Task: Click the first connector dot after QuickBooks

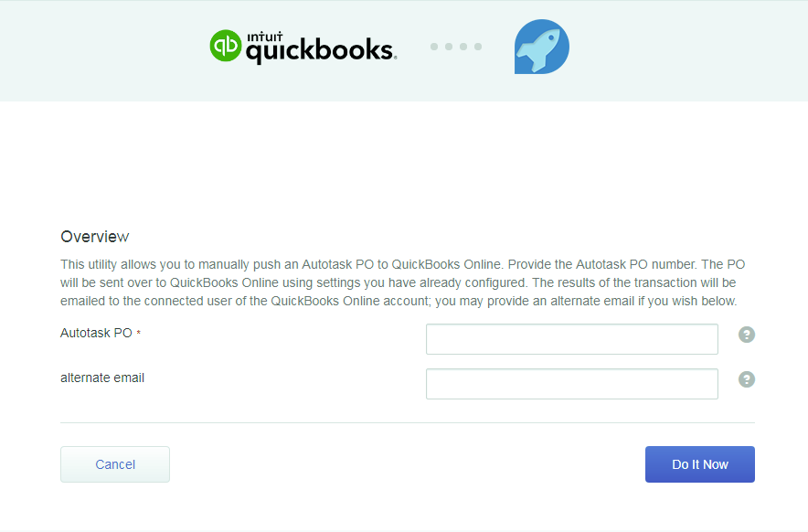Action: click(x=434, y=47)
